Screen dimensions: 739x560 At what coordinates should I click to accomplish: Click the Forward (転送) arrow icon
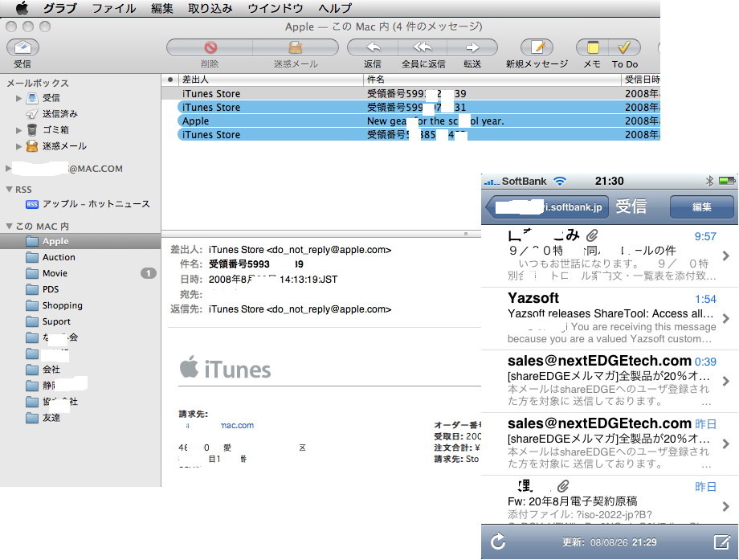pos(472,47)
